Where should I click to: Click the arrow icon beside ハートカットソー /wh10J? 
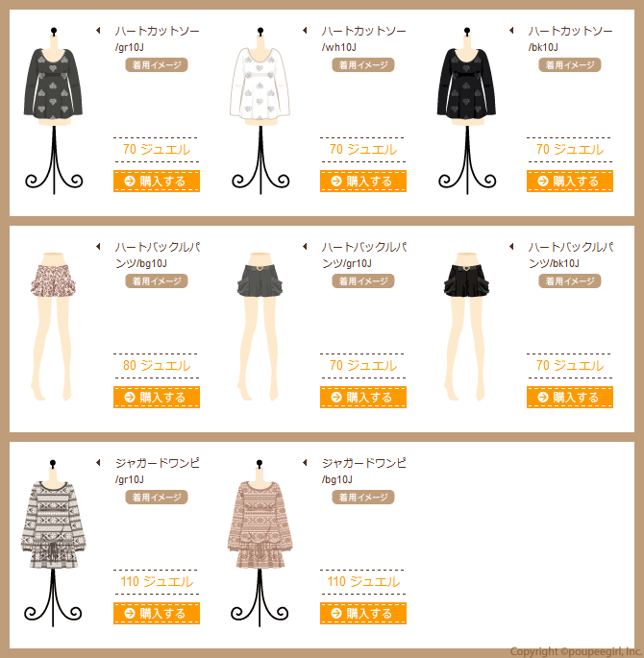[305, 30]
